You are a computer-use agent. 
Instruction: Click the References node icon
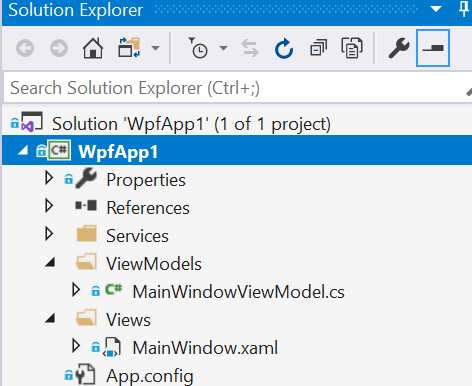[86, 205]
